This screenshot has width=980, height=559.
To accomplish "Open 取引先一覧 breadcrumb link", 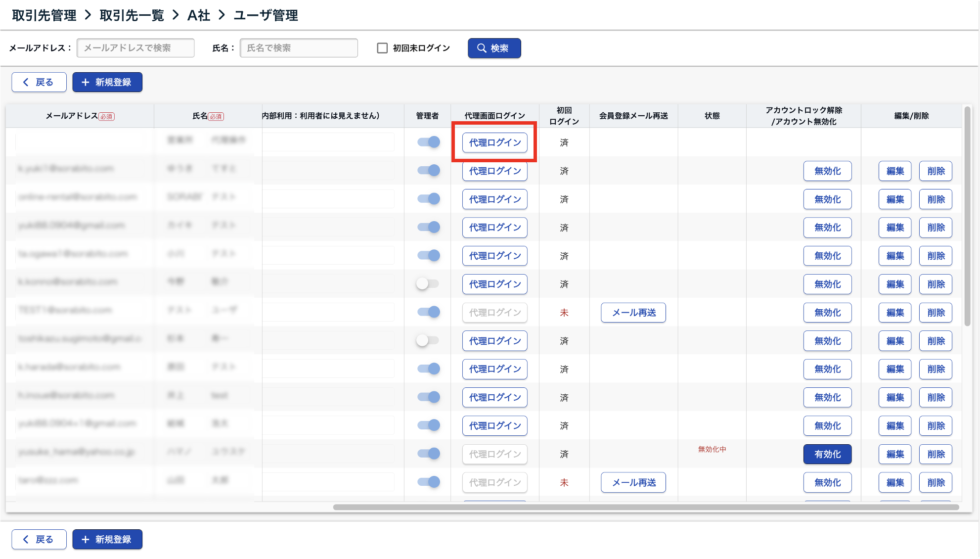I will point(132,15).
